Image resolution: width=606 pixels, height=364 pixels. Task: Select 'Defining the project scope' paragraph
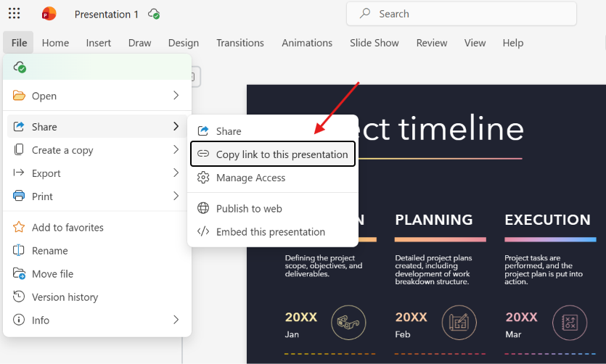pyautogui.click(x=324, y=265)
